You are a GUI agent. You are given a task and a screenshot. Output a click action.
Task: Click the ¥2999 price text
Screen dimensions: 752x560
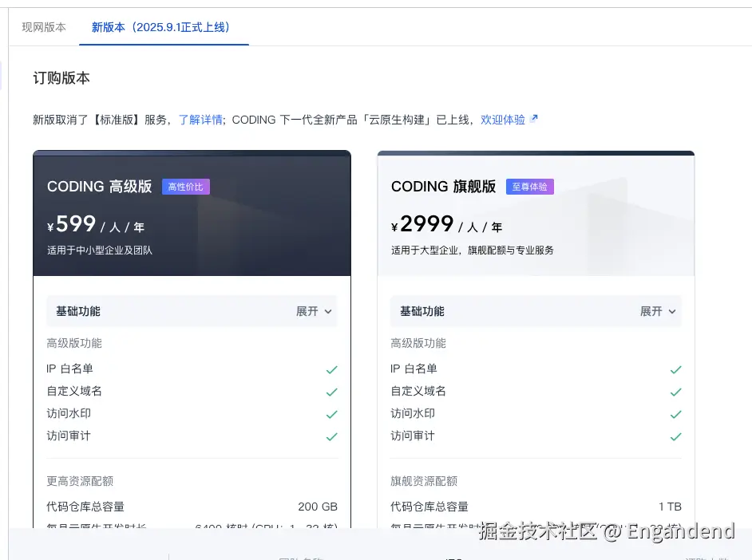coord(422,224)
